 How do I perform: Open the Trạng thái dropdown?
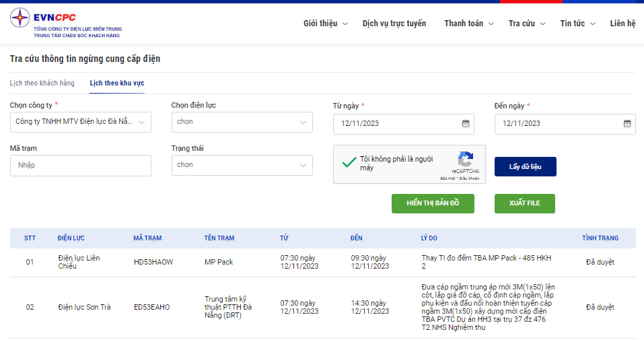click(242, 165)
